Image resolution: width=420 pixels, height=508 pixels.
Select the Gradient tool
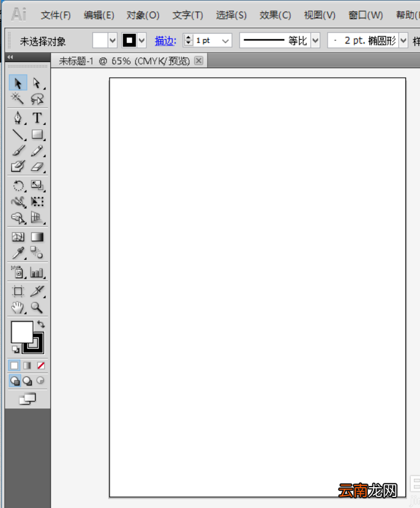coord(37,237)
